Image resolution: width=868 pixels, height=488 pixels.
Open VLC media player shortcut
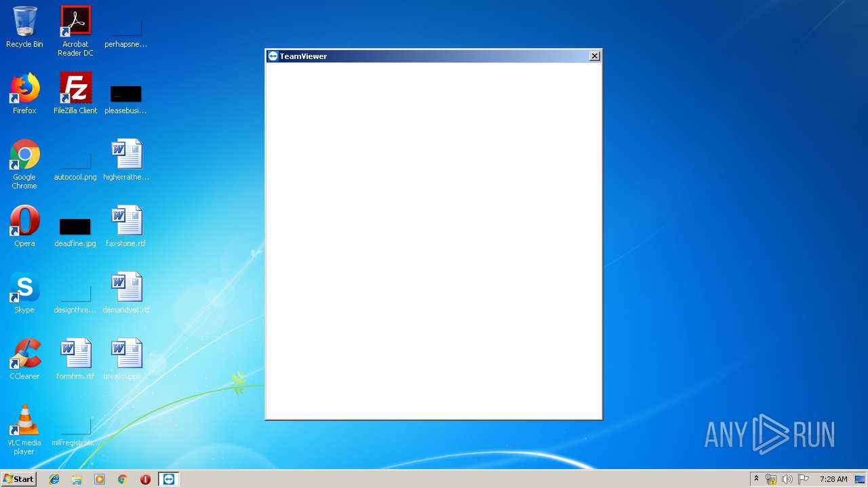coord(24,430)
